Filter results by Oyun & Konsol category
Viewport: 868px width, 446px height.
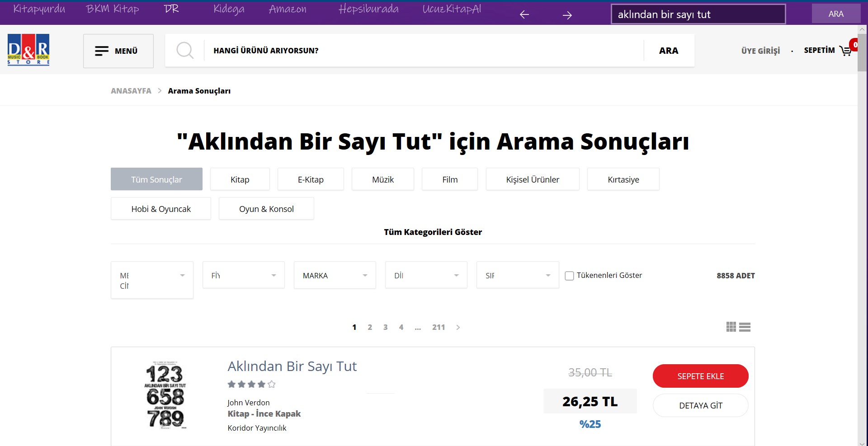tap(266, 209)
